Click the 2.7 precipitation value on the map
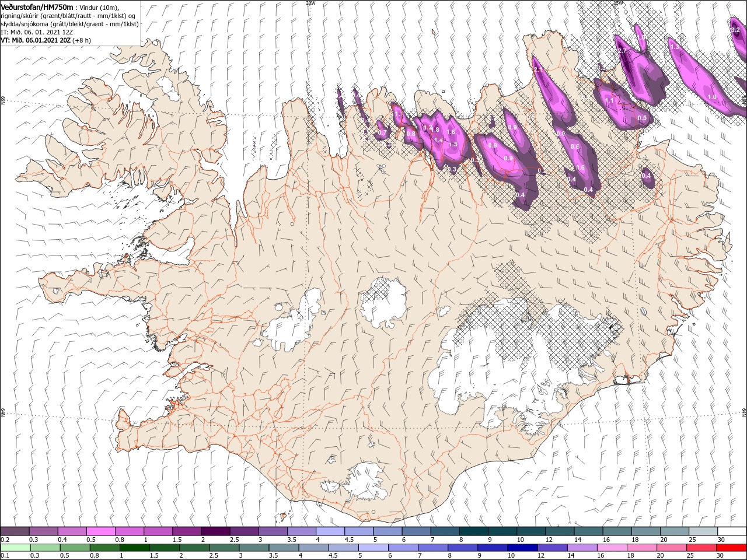Image resolution: width=747 pixels, height=560 pixels. (622, 51)
